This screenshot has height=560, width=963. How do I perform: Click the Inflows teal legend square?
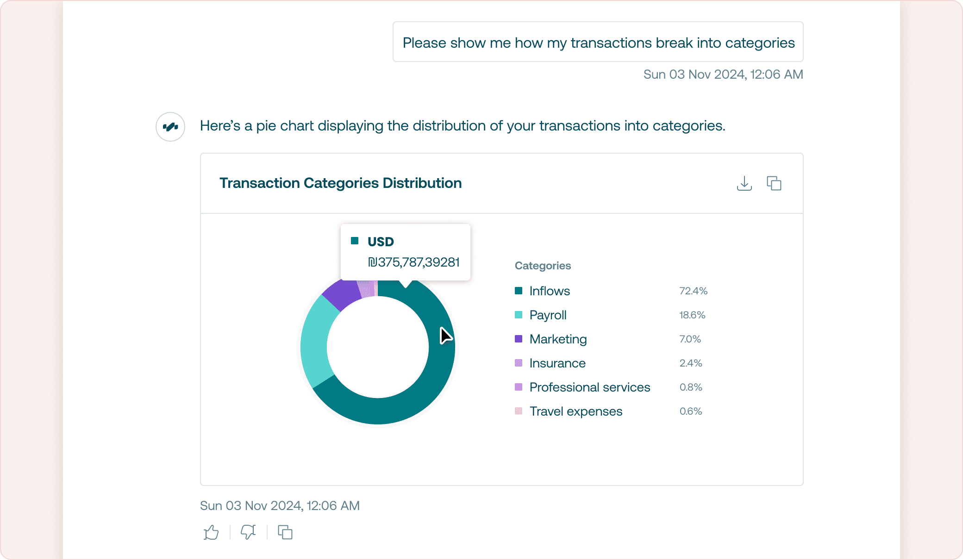click(x=519, y=291)
